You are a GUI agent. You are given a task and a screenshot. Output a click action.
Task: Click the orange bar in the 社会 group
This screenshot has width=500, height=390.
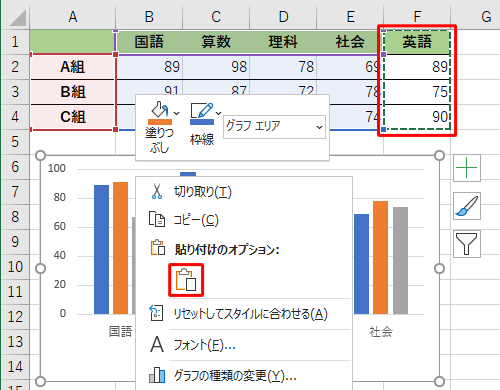(380, 257)
